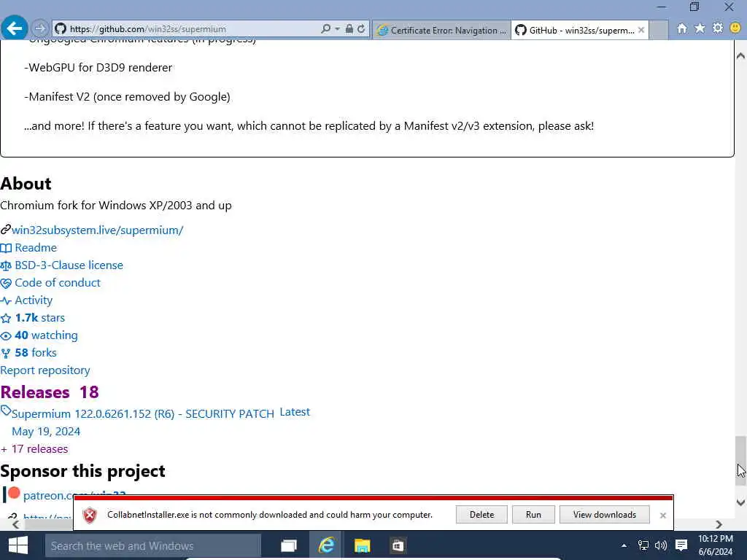This screenshot has width=747, height=560.
Task: Close the GitHub supermium tab
Action: coord(641,30)
